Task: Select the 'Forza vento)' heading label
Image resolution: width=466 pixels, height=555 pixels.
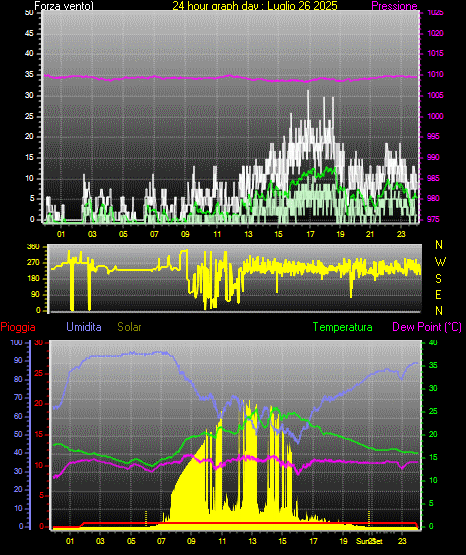Action: point(64,6)
